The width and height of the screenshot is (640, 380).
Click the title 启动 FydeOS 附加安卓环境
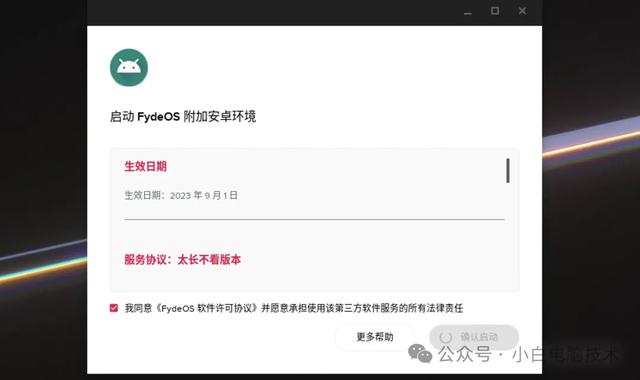pyautogui.click(x=183, y=116)
